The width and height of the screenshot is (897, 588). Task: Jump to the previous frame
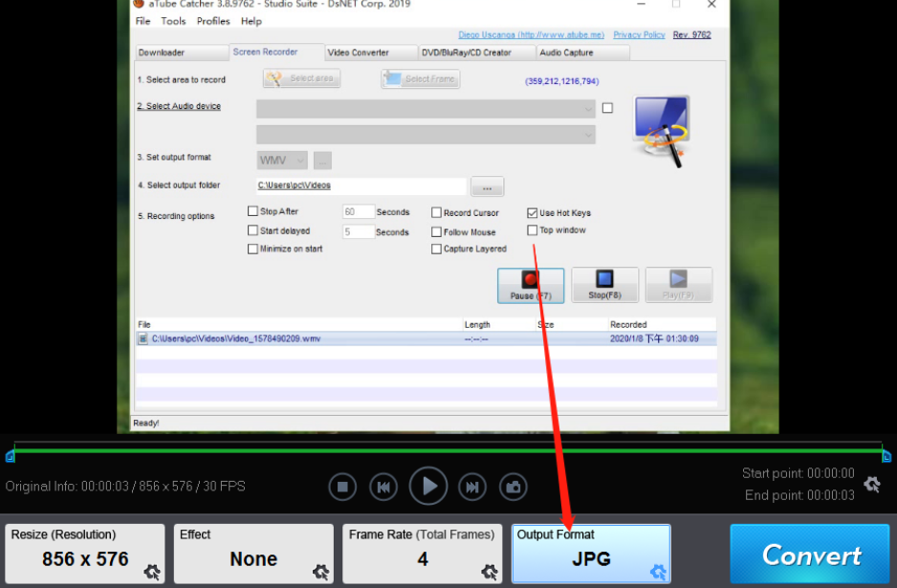383,487
